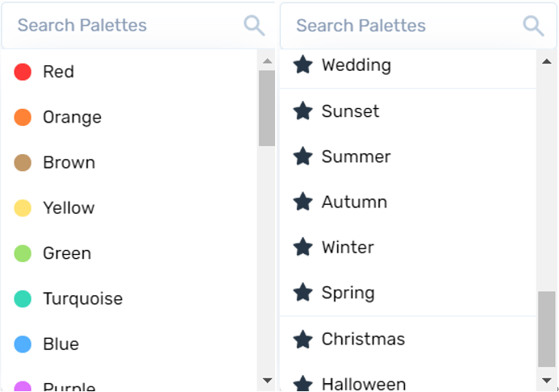The height and width of the screenshot is (392, 559).
Task: Click the search magnifier in the right palette panel
Action: (533, 26)
